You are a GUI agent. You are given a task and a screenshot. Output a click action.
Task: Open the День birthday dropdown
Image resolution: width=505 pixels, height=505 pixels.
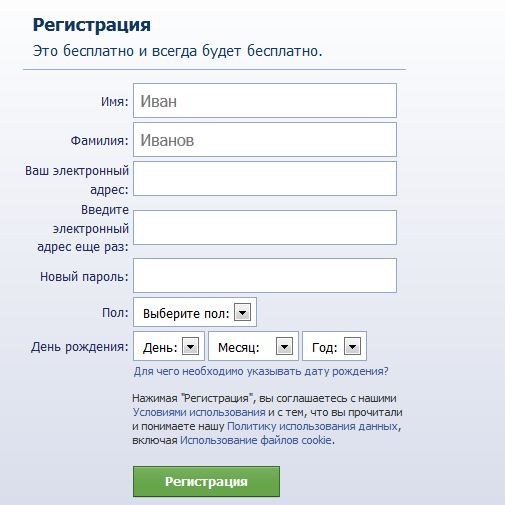tap(169, 346)
